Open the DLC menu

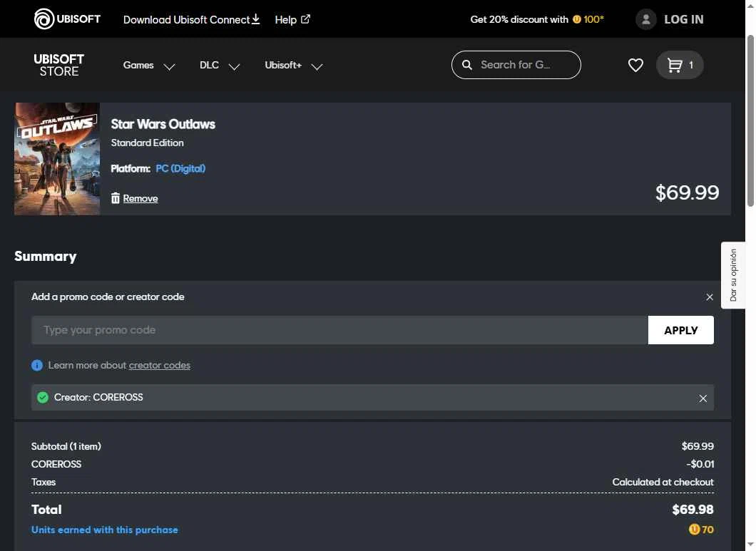coord(209,65)
